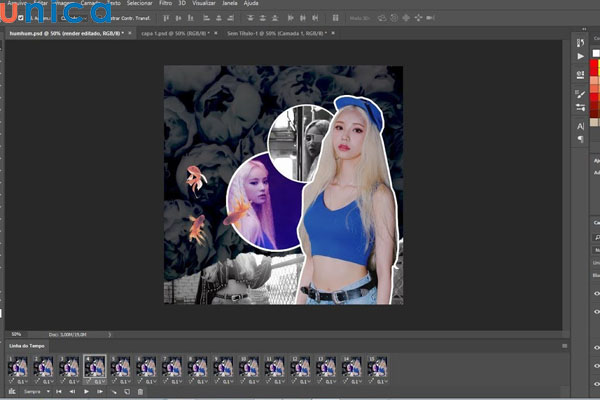
Task: Close the humhum.psd document tab
Action: pyautogui.click(x=130, y=33)
